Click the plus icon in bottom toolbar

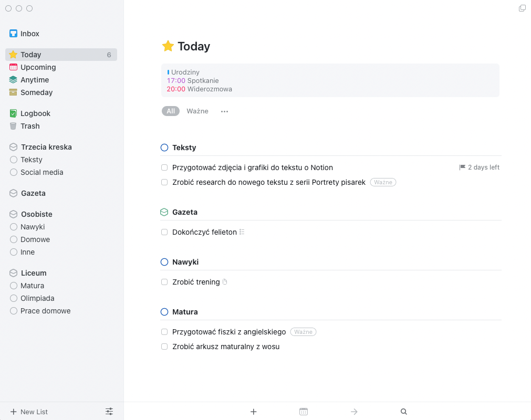tap(253, 412)
